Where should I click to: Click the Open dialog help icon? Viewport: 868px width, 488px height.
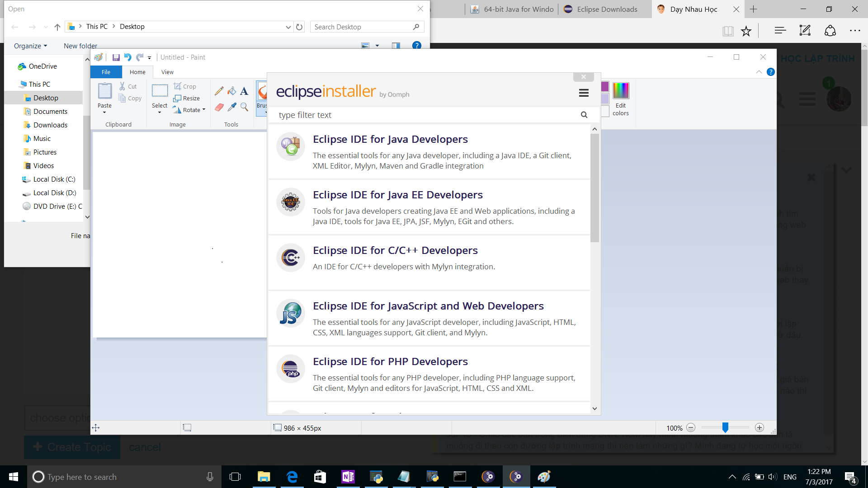pos(417,45)
